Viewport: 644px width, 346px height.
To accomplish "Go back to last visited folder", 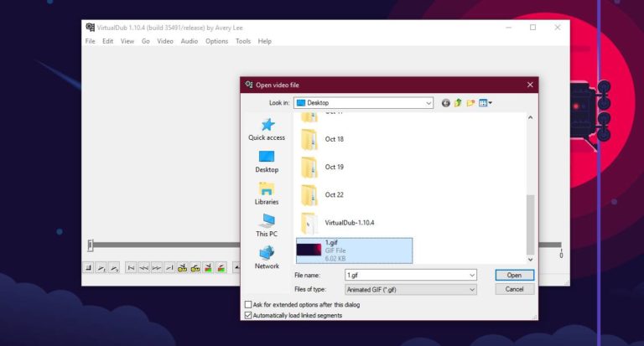I will [x=446, y=103].
